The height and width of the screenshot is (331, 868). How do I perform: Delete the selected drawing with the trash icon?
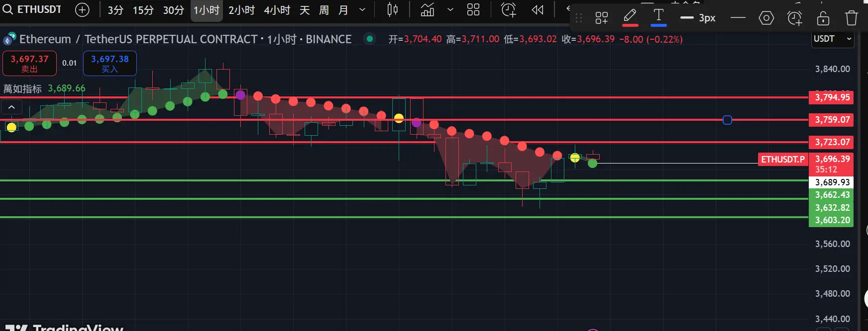(852, 18)
